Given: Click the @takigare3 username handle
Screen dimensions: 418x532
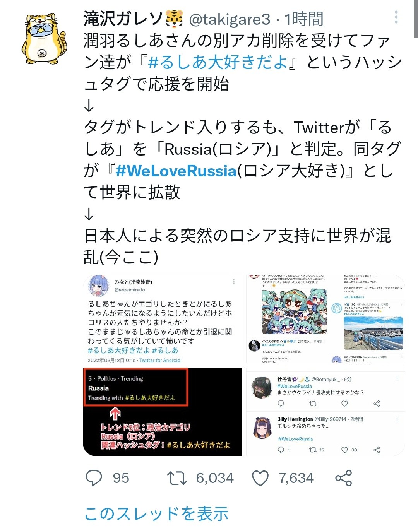Looking at the screenshot, I should [x=230, y=19].
